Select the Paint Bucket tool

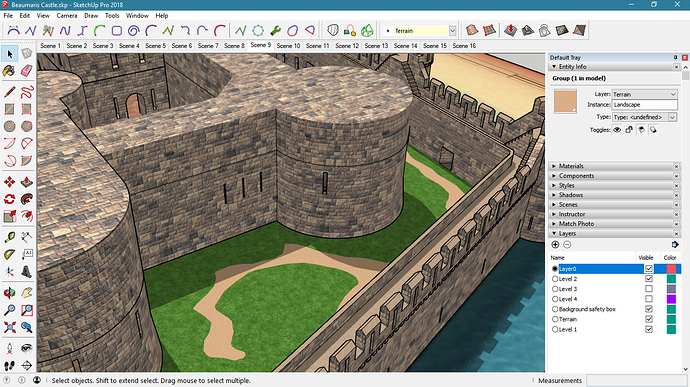pyautogui.click(x=9, y=70)
